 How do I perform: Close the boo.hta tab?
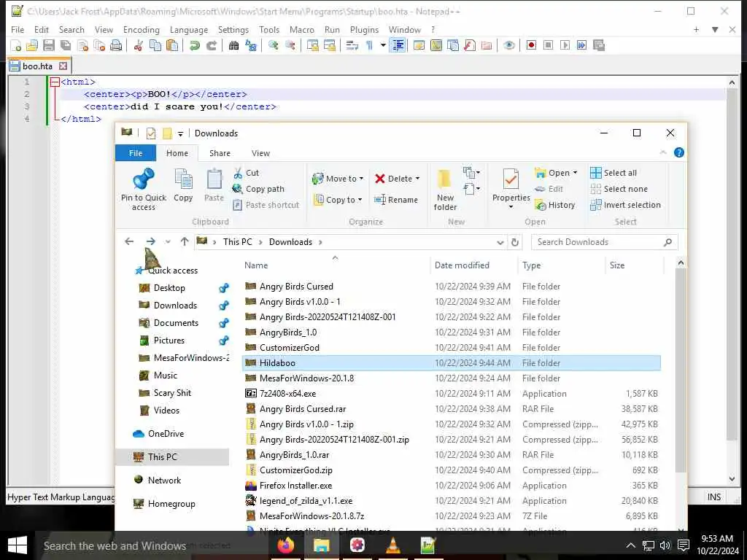[x=63, y=66]
